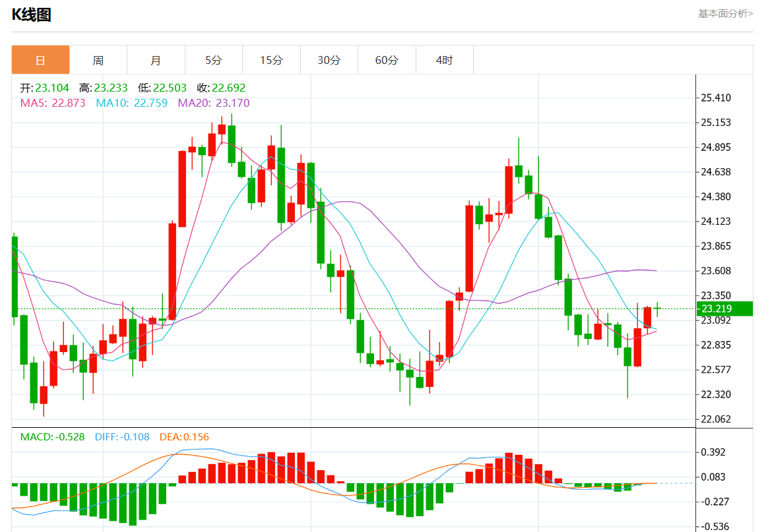This screenshot has height=532, width=770.
Task: Switch to the 60分 interval tab
Action: click(x=387, y=60)
